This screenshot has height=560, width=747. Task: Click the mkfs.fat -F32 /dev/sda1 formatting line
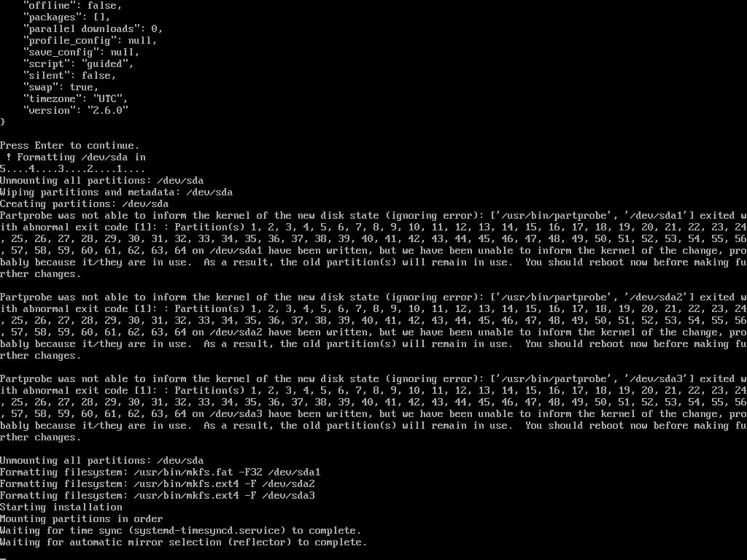click(x=160, y=472)
